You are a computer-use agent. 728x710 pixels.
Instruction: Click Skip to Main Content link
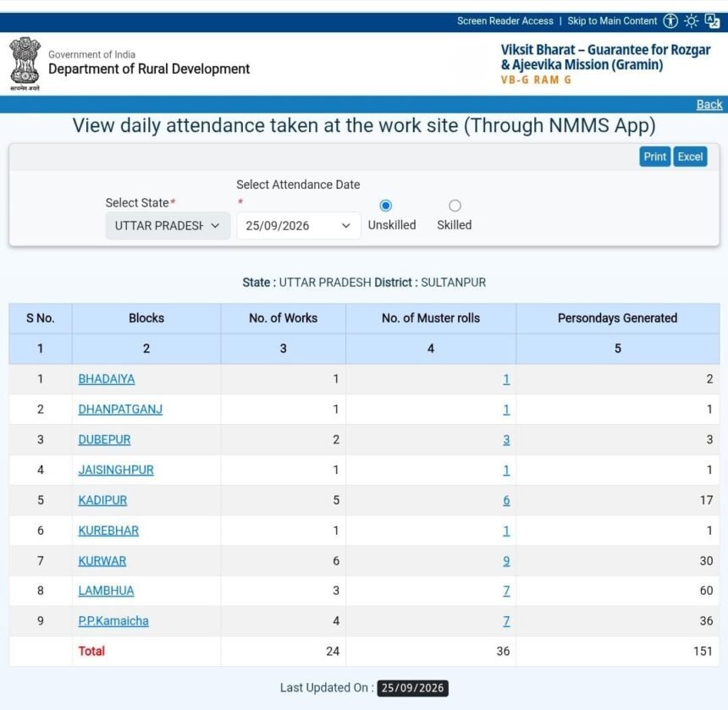point(612,21)
